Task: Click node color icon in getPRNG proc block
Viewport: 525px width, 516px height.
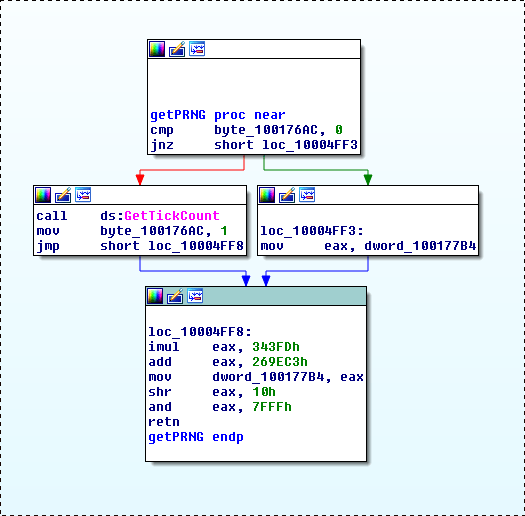Action: pos(157,49)
